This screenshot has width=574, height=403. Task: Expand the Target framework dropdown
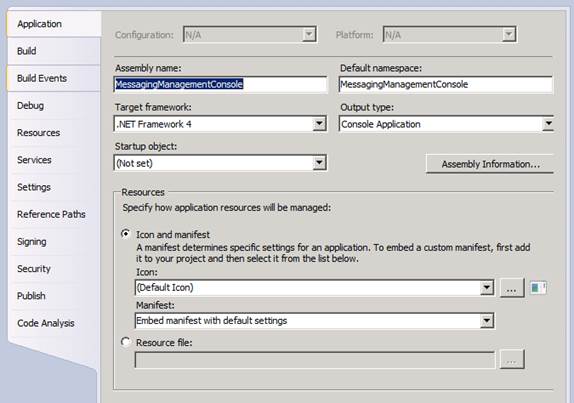click(319, 124)
